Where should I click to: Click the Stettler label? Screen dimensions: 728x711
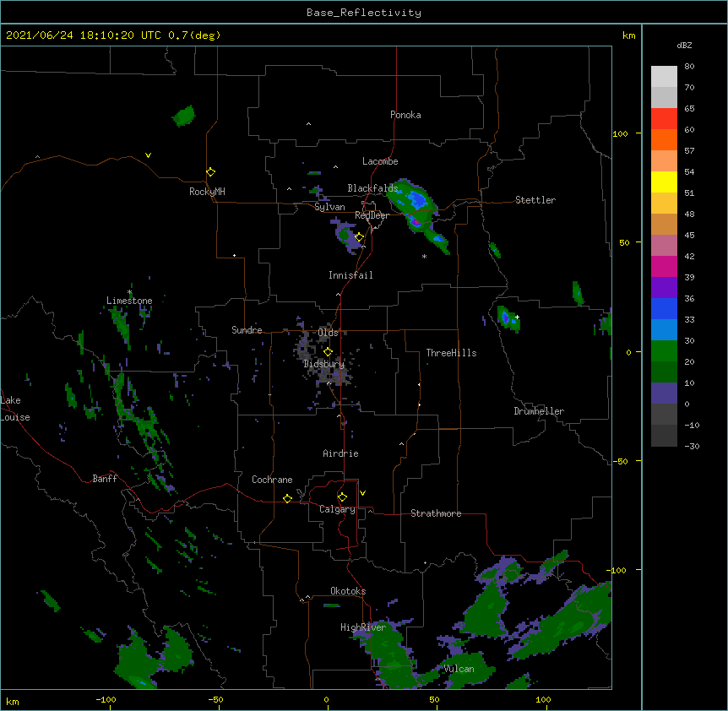click(x=535, y=200)
